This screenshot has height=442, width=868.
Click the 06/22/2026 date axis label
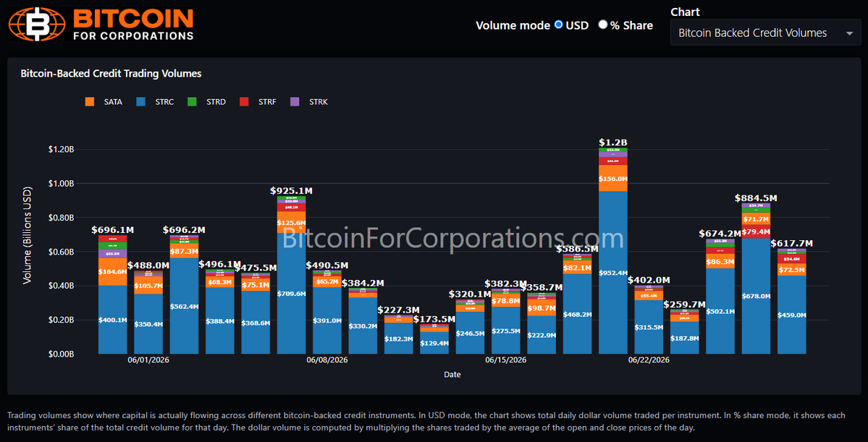649,360
